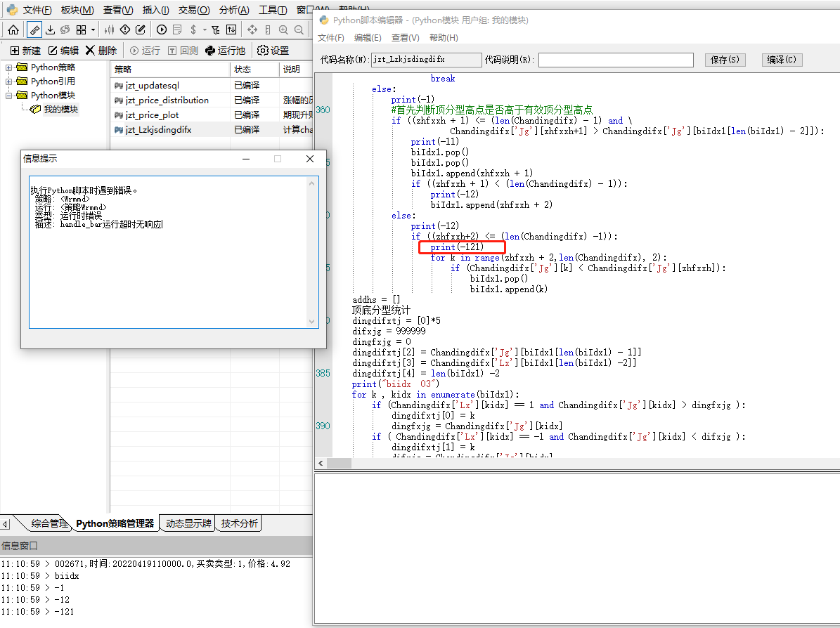Open the four-square layout grid icon
840x628 pixels.
82,30
